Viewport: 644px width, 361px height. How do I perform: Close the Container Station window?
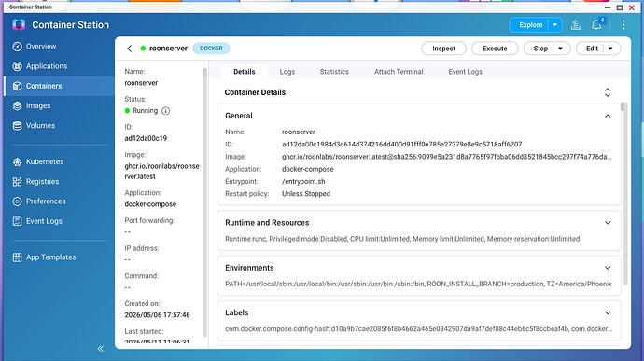(x=632, y=7)
